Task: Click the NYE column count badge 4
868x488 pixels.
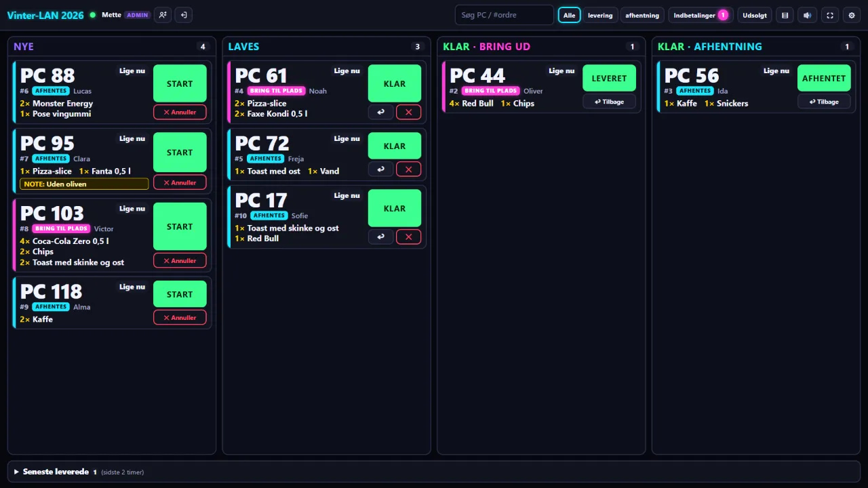Action: tap(202, 47)
